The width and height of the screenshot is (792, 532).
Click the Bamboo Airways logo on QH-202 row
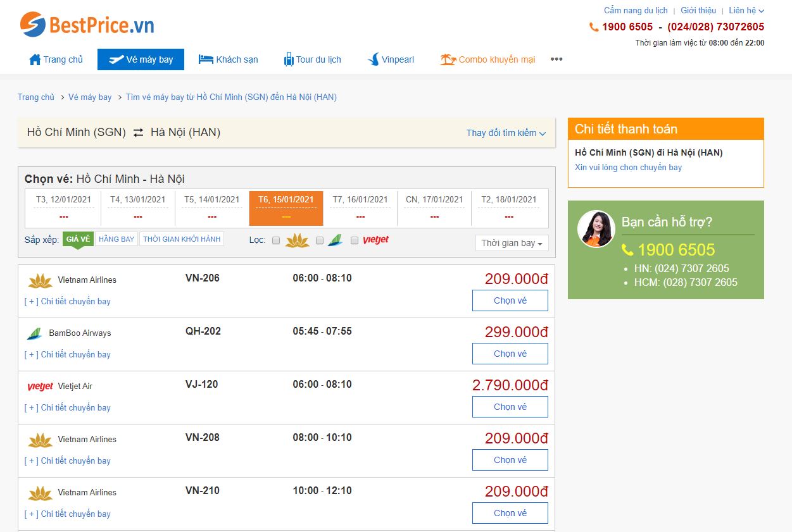(34, 333)
